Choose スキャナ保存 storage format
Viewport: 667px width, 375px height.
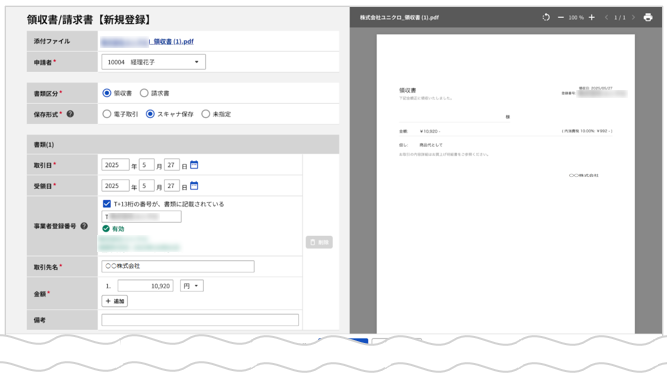pyautogui.click(x=150, y=114)
